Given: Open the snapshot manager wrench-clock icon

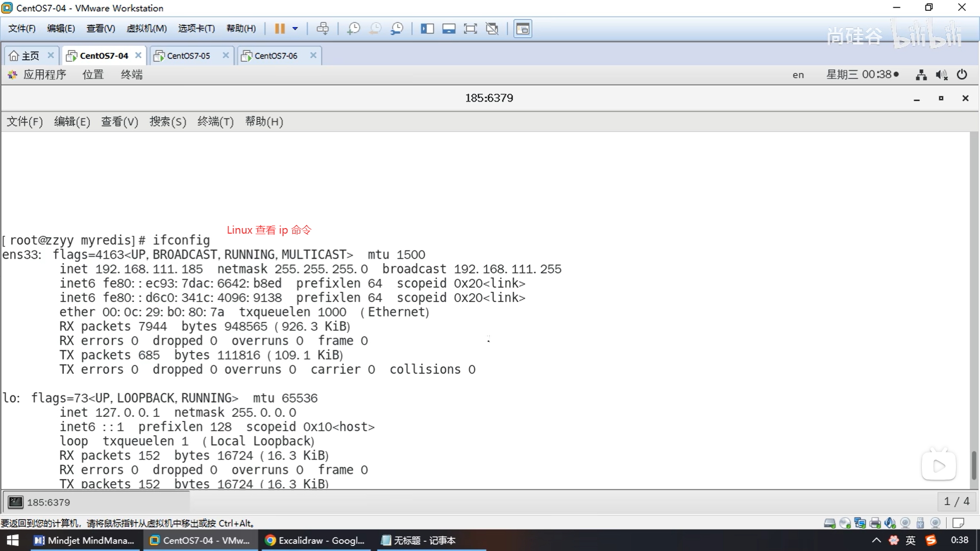Looking at the screenshot, I should coord(397,29).
